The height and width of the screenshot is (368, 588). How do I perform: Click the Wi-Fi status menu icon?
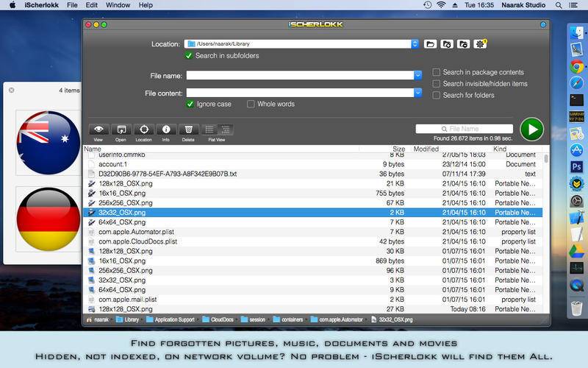pos(441,5)
